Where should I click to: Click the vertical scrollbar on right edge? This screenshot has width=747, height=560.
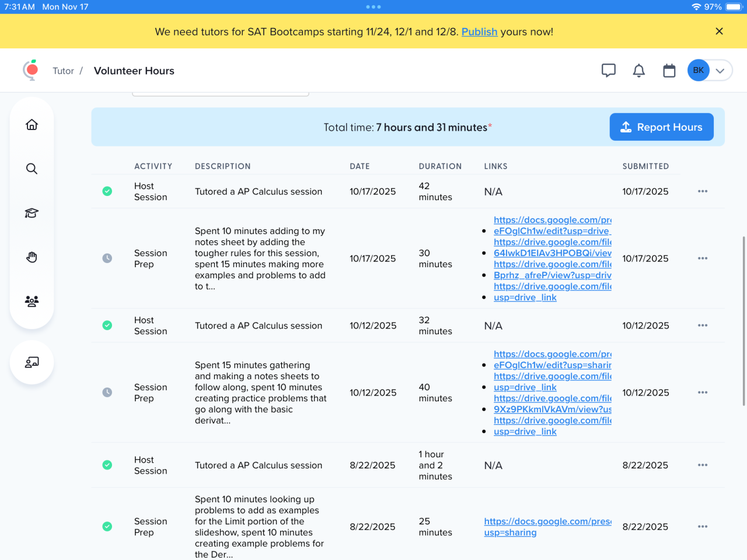click(x=743, y=321)
